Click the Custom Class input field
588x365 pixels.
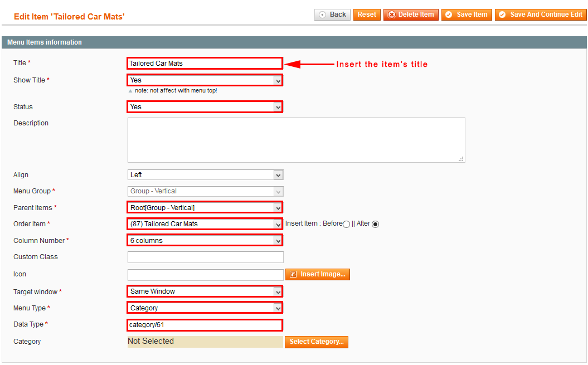click(x=206, y=257)
